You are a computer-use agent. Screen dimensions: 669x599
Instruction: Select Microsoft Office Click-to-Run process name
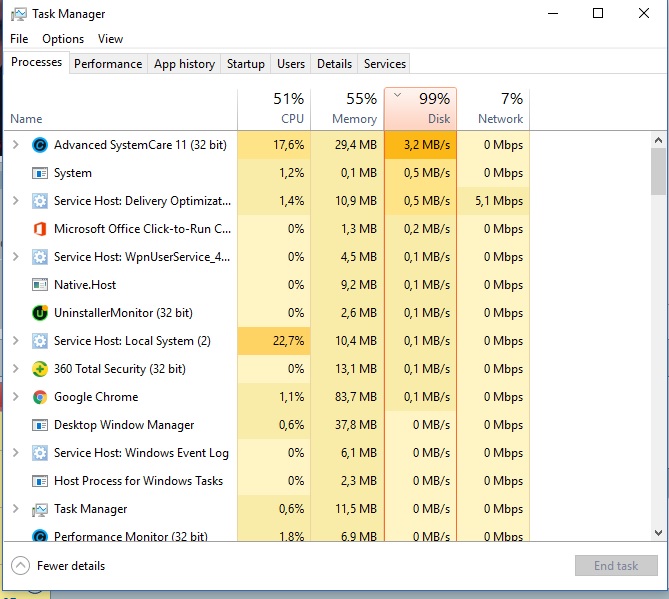142,229
